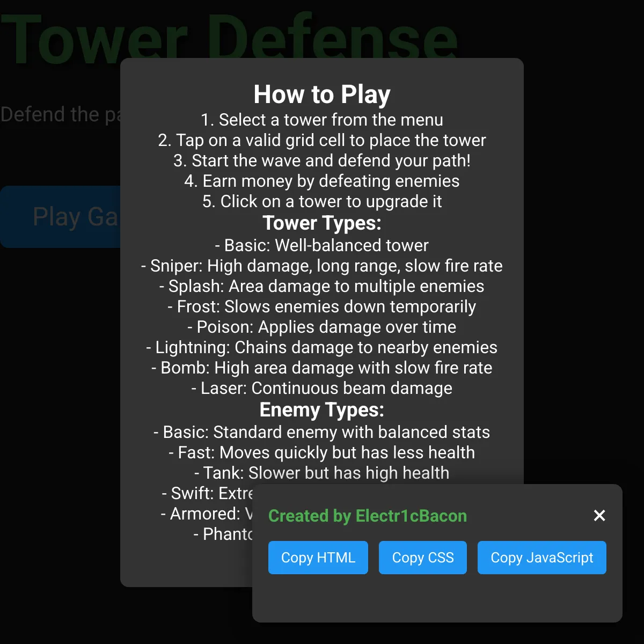Click the Poison damage over time line
Screen dimensions: 644x644
click(x=321, y=327)
